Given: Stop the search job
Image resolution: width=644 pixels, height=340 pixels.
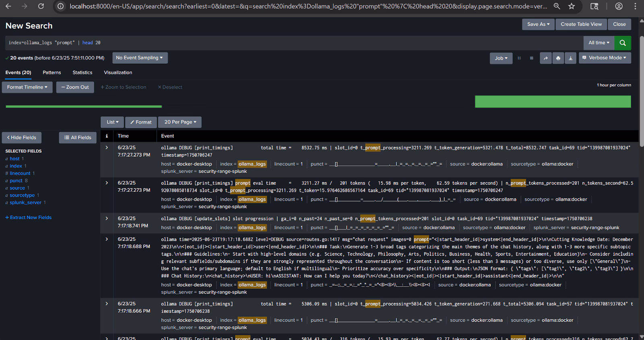Looking at the screenshot, I should 531,58.
